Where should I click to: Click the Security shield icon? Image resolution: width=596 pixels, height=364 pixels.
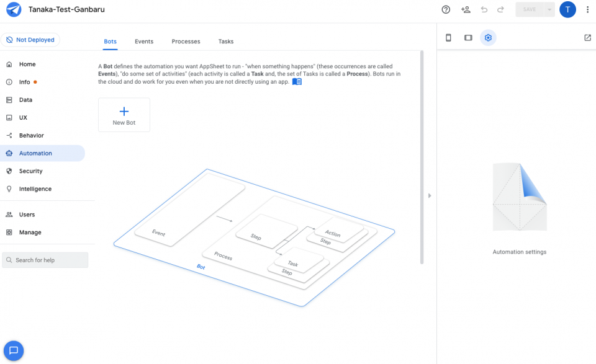[9, 171]
